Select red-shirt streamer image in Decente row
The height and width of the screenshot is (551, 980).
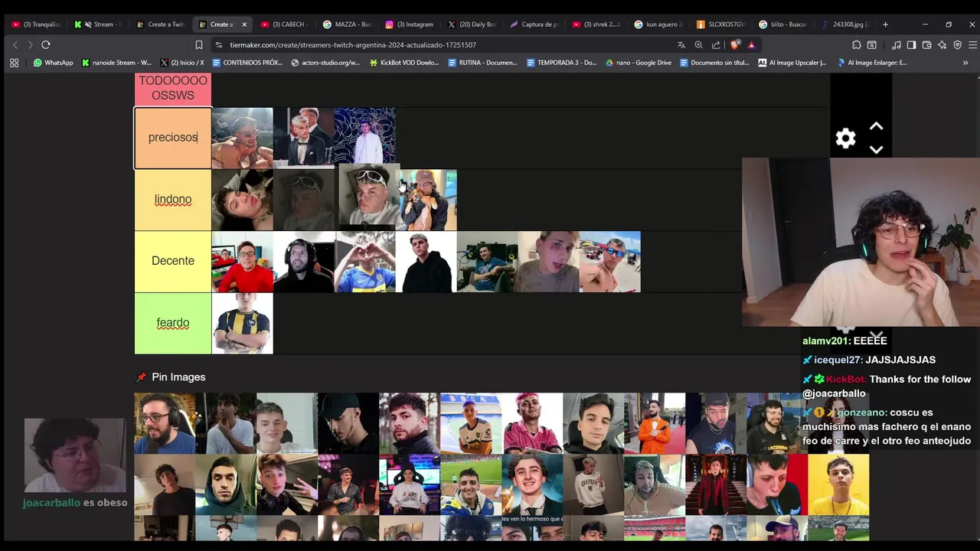click(x=242, y=262)
